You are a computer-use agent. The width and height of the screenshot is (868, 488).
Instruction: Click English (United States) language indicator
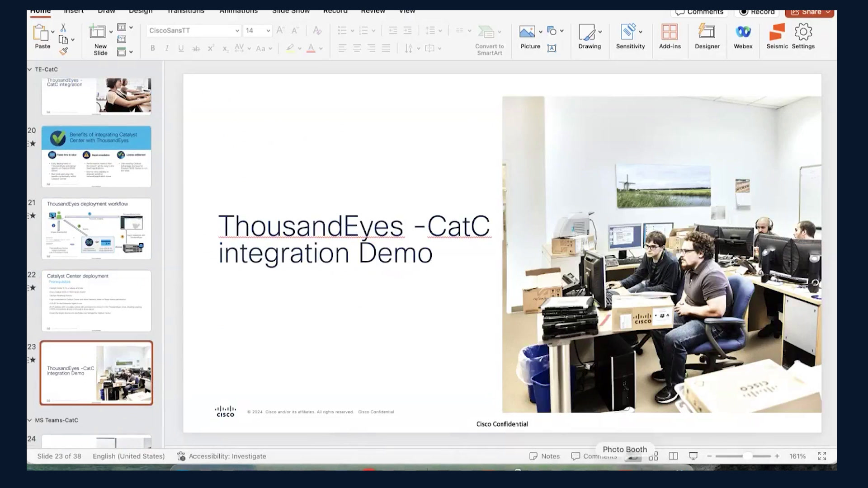(x=129, y=456)
